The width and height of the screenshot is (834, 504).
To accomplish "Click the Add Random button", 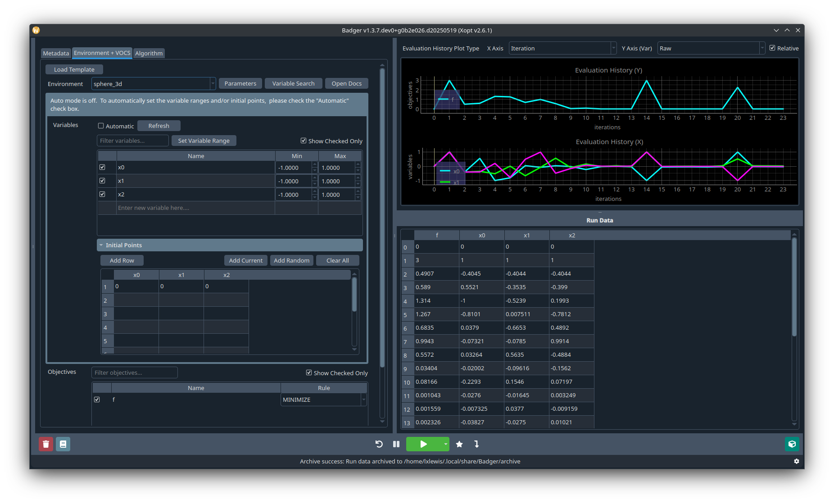I will [x=292, y=260].
